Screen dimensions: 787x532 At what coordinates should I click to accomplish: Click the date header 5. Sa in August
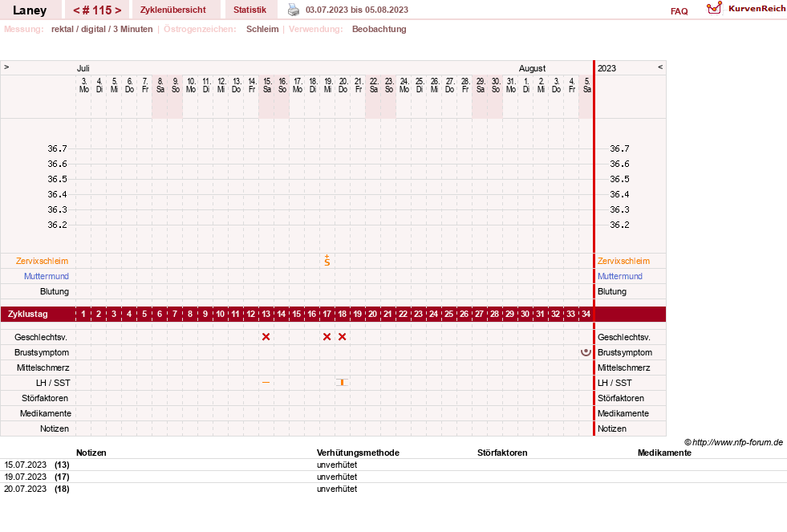tap(586, 85)
